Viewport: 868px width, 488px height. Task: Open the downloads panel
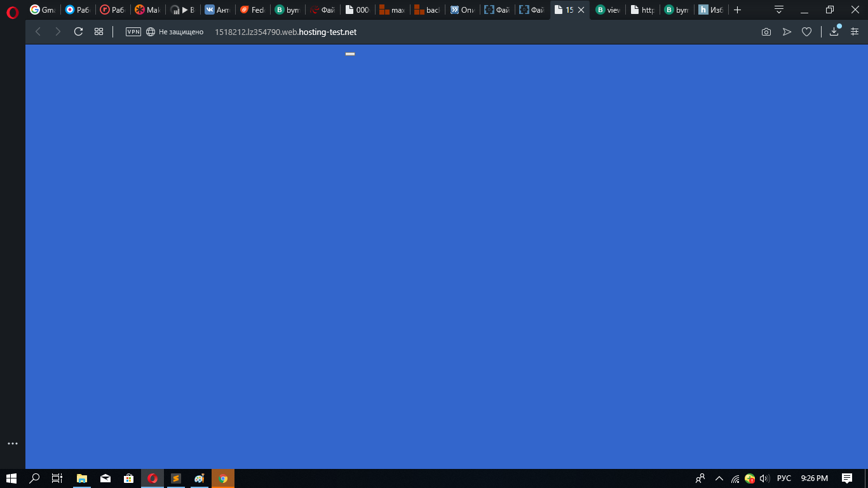pyautogui.click(x=834, y=32)
